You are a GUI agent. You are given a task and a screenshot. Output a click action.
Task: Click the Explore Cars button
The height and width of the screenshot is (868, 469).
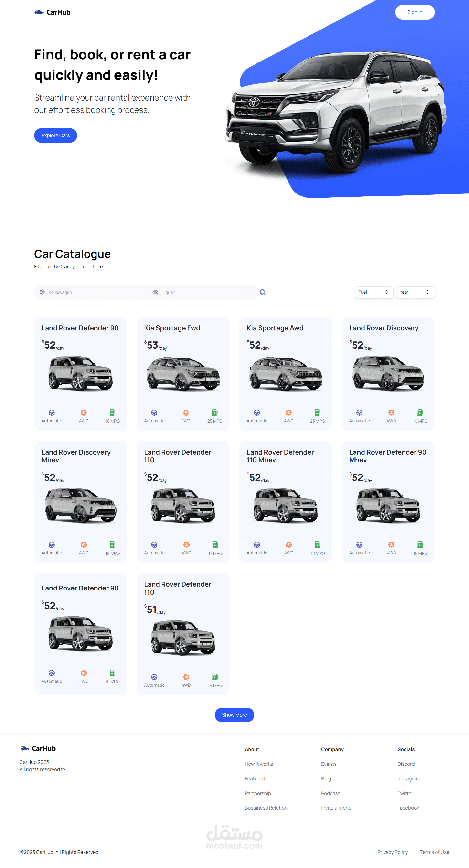56,135
